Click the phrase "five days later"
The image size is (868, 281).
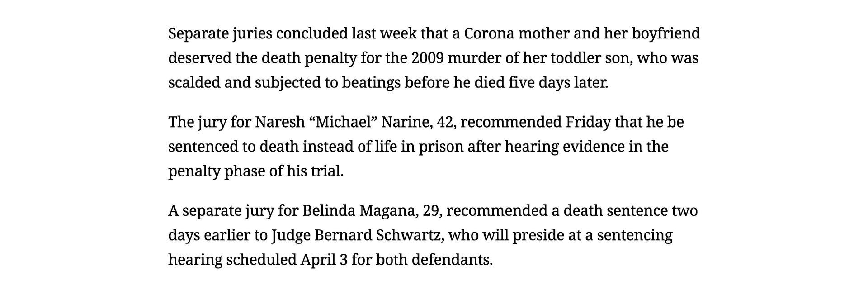(558, 83)
